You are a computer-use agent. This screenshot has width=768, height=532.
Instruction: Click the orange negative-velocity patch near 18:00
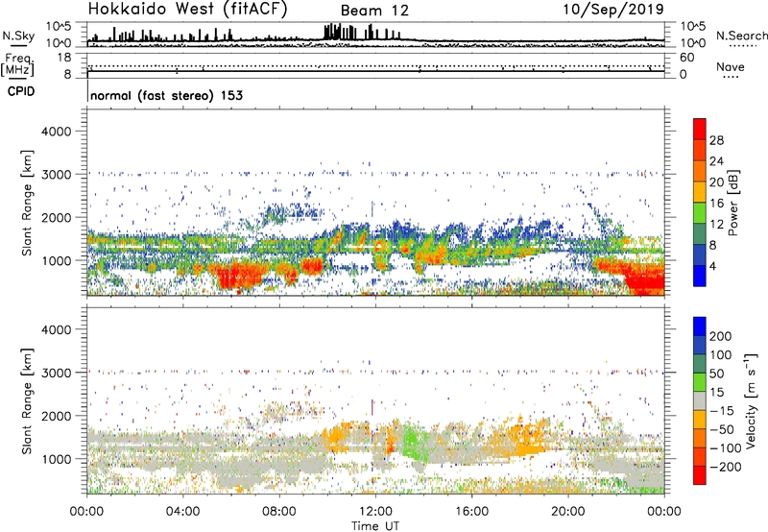pyautogui.click(x=524, y=439)
